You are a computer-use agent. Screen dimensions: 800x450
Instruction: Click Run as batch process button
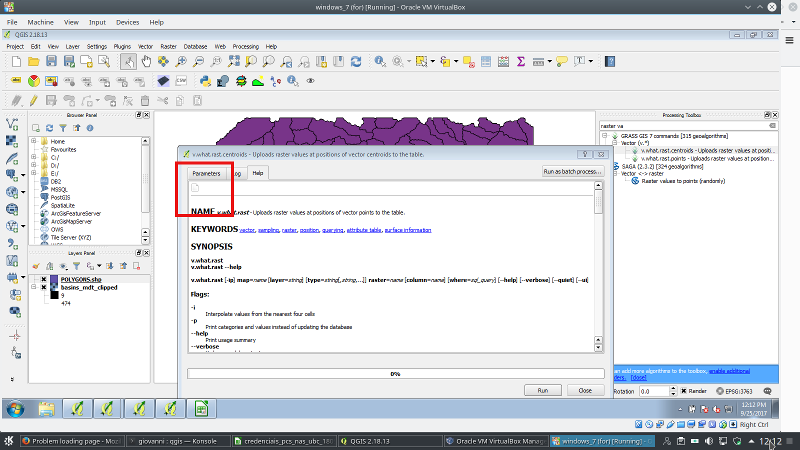pyautogui.click(x=571, y=172)
